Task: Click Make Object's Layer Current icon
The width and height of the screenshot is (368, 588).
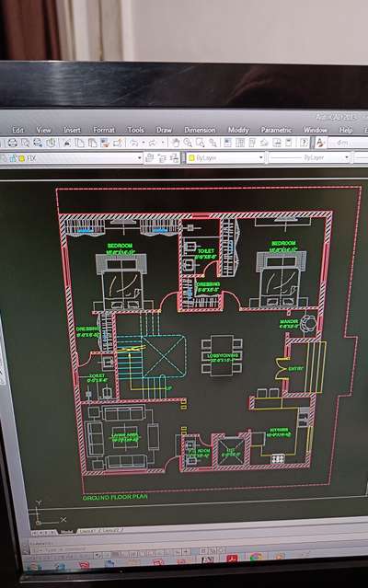Action: [x=150, y=158]
